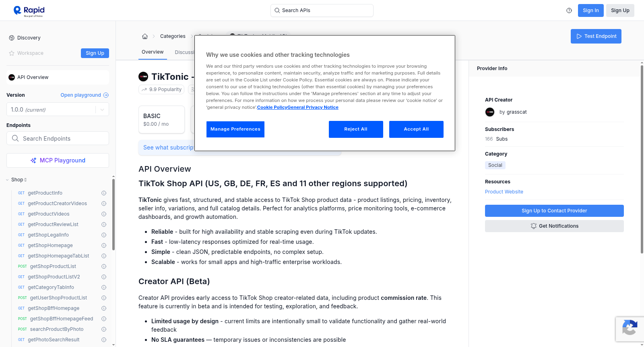The height and width of the screenshot is (347, 644).
Task: Open the MCP Playground button
Action: tap(58, 160)
